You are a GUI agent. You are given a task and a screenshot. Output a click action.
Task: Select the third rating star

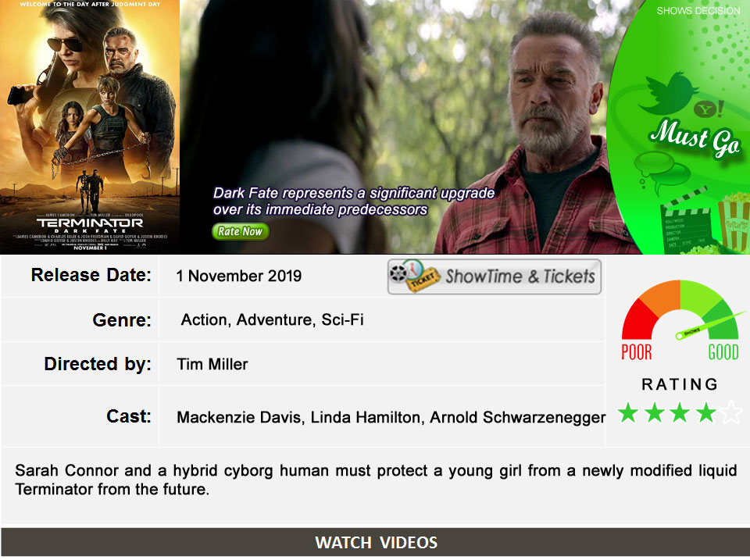pyautogui.click(x=680, y=412)
